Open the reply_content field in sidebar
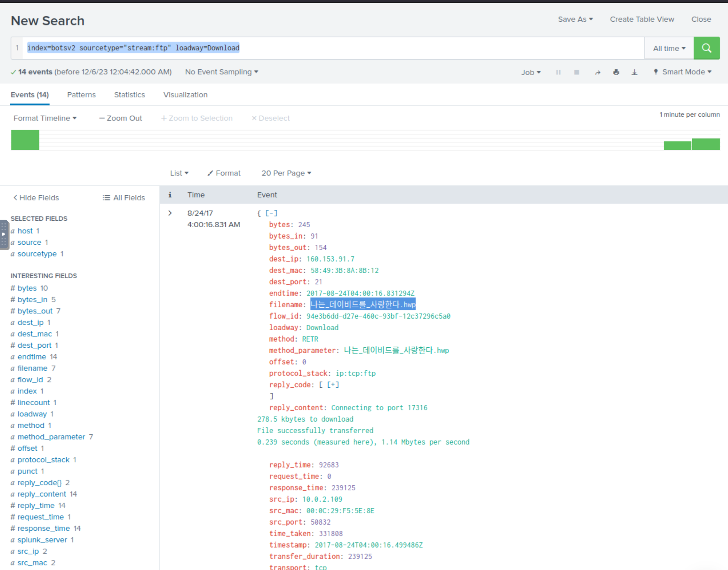728x570 pixels. point(42,494)
